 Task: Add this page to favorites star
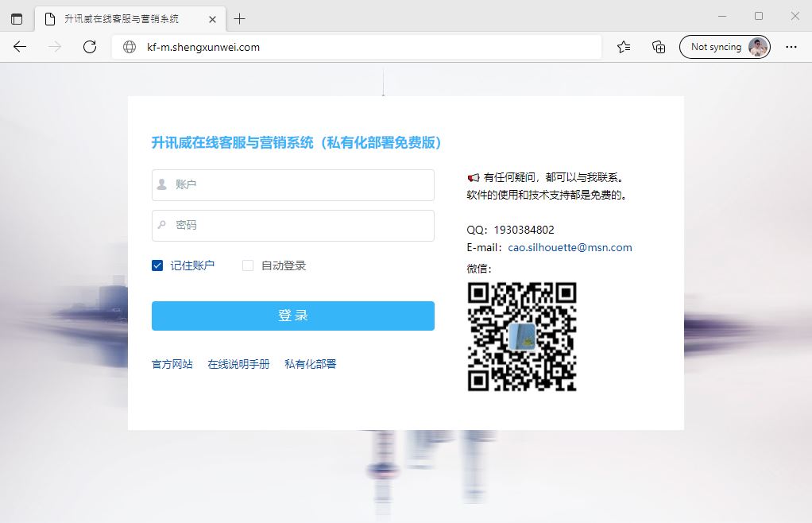[x=623, y=47]
